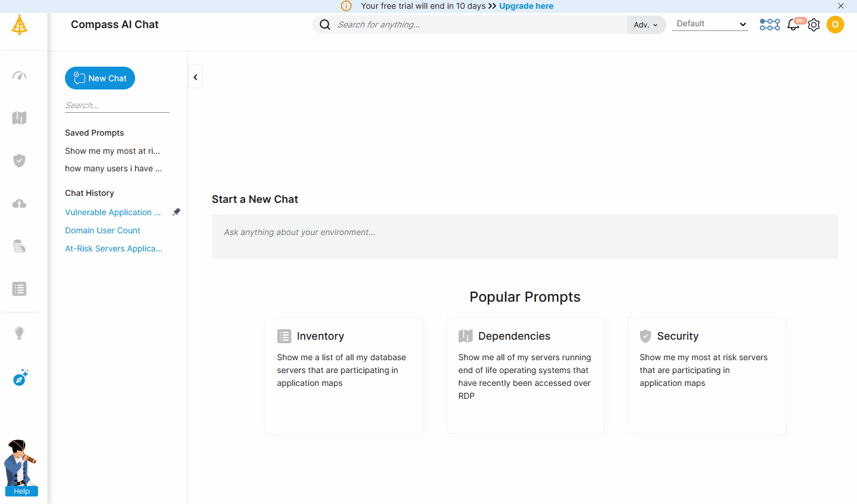Viewport: 857px width, 504px height.
Task: Open the inventory list icon in sidebar
Action: click(19, 289)
